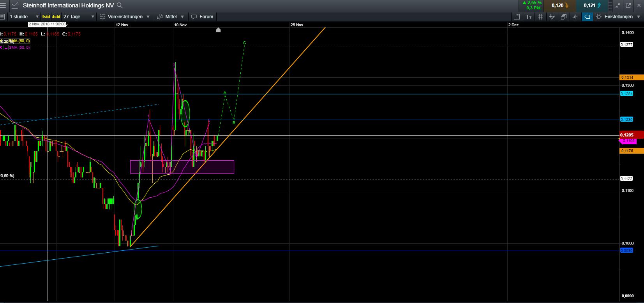The image size is (644, 303).
Task: Click the red current price 0,1205 label
Action: tap(632, 135)
